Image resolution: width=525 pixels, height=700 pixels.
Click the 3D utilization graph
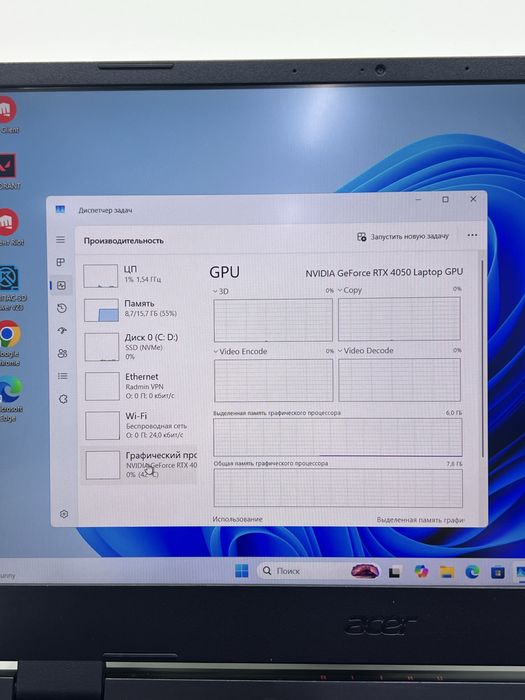point(273,321)
